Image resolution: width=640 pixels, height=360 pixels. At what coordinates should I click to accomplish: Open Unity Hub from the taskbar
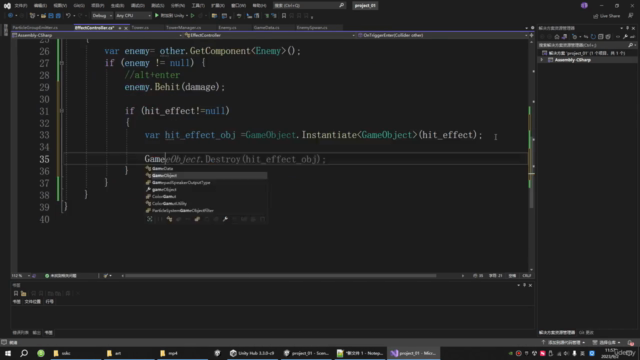(x=252, y=353)
